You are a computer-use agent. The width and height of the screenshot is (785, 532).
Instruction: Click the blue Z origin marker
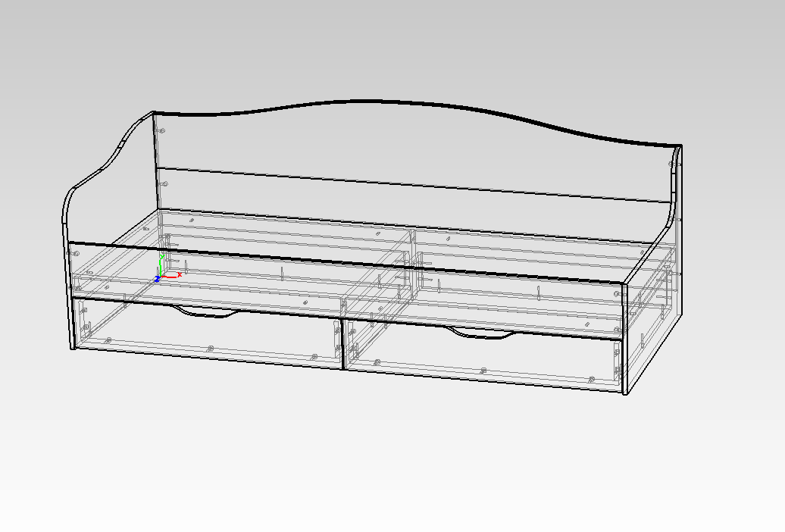[x=157, y=279]
